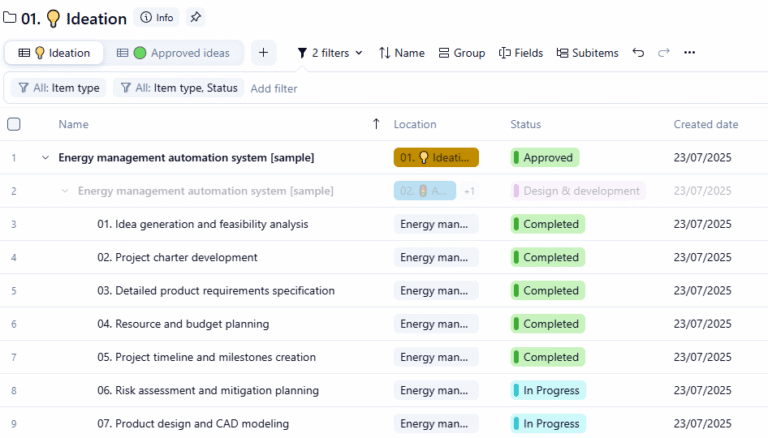Click the 02. A... location tag in row 2
Viewport: 768px width, 438px height.
425,191
